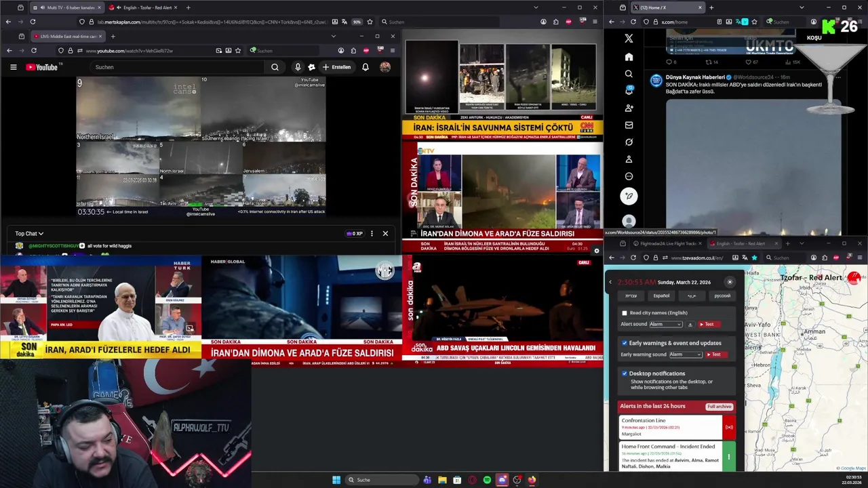Open Spotify from Windows taskbar
The width and height of the screenshot is (868, 488).
[487, 480]
